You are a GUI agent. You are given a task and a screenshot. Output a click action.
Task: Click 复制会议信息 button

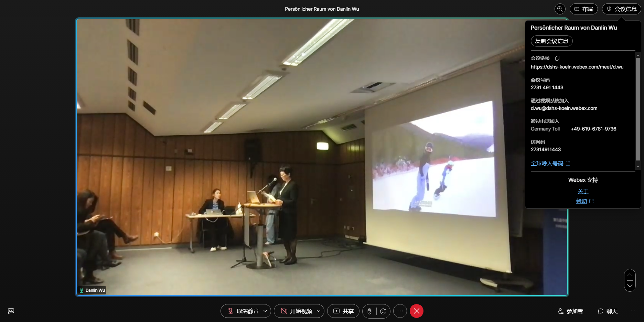click(x=552, y=41)
